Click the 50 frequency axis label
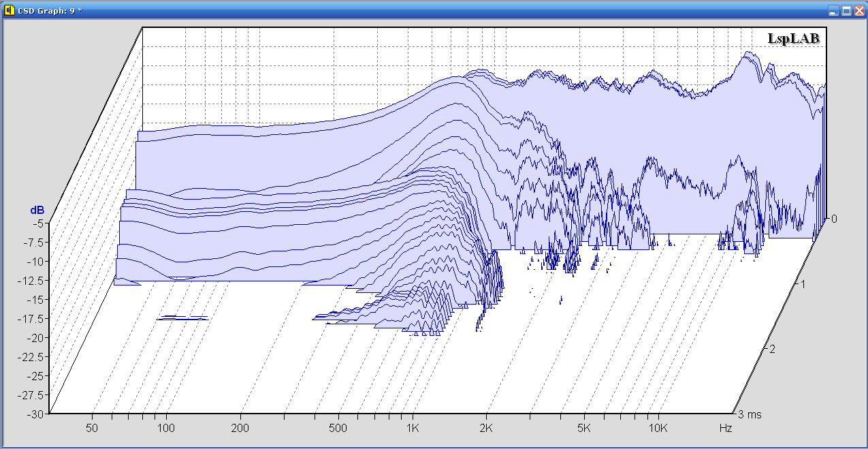 pos(92,429)
